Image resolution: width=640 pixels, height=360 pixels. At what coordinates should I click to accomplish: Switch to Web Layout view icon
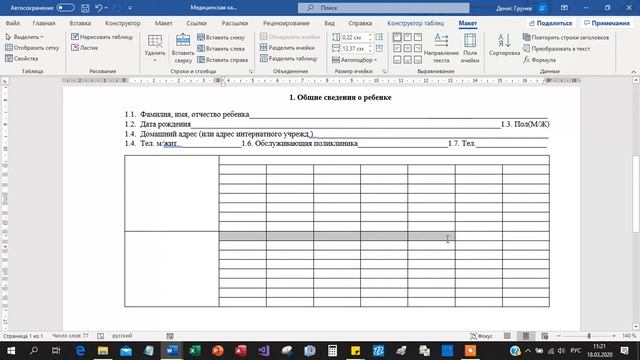click(544, 336)
